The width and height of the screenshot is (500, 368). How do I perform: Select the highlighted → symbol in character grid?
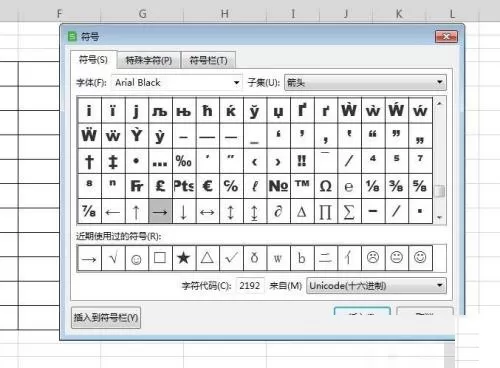click(160, 211)
